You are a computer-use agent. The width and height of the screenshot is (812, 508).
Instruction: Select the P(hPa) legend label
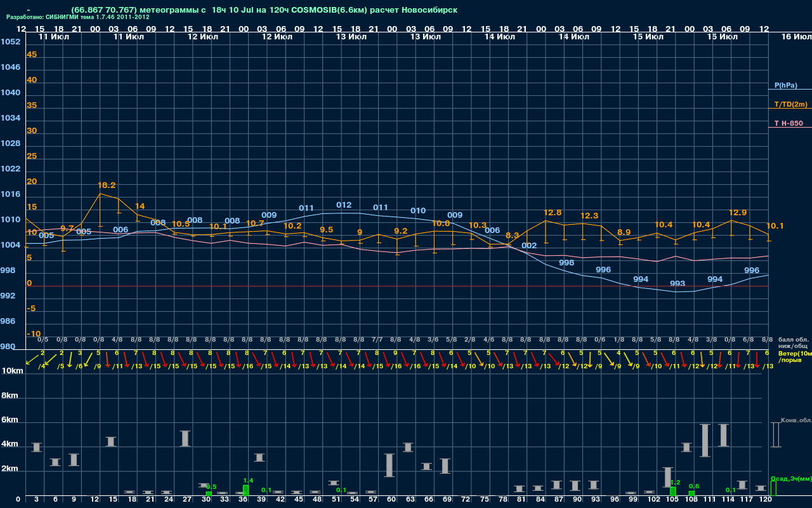(x=785, y=85)
